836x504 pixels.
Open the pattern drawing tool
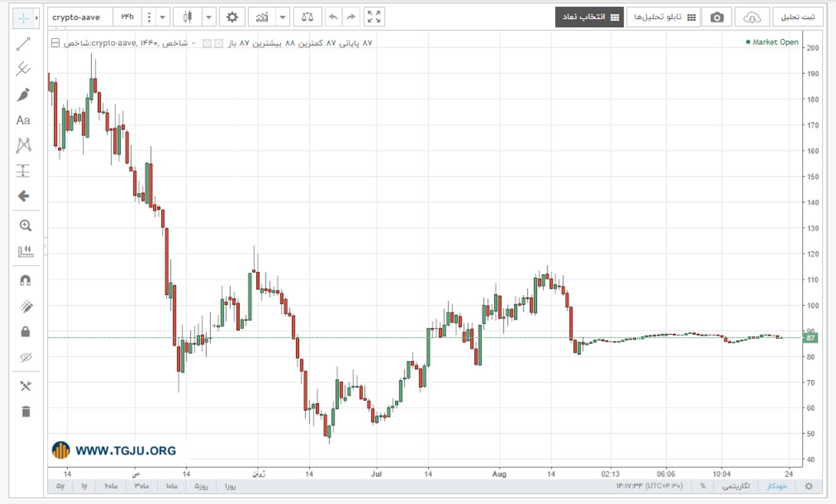pyautogui.click(x=24, y=146)
